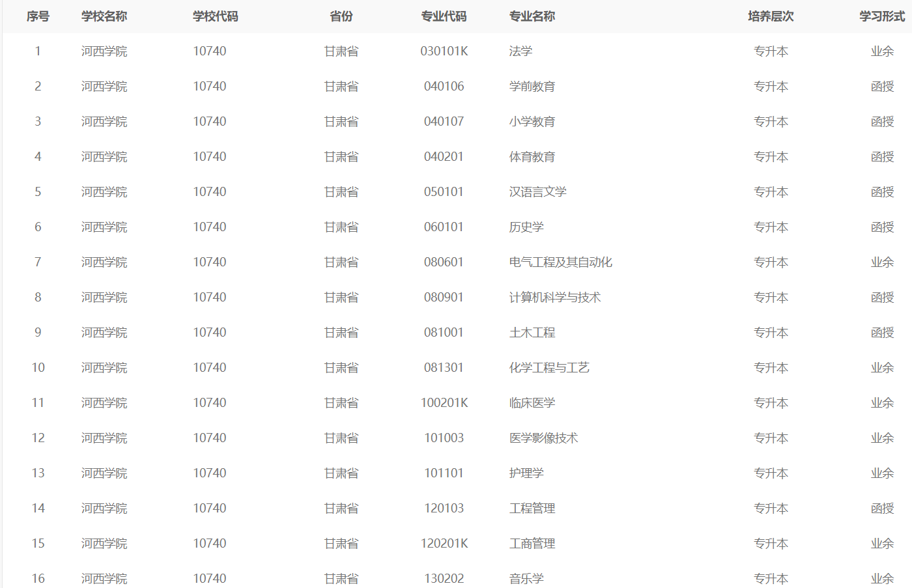Click 专升本 in the 体育教育 row
The width and height of the screenshot is (912, 588).
click(771, 157)
